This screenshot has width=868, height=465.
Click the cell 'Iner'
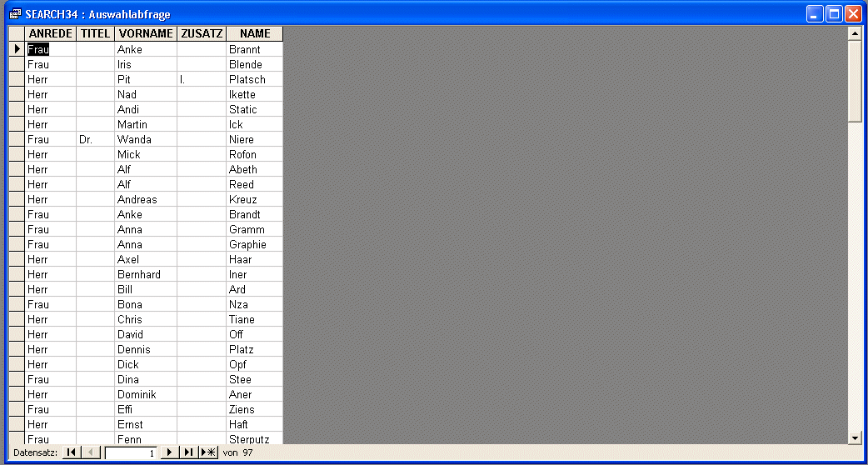[x=255, y=274]
